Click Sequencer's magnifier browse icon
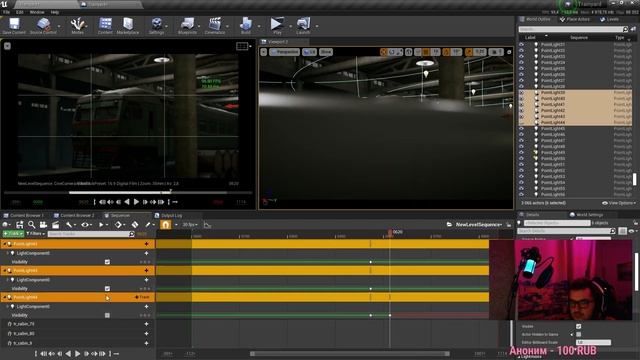 point(31,224)
